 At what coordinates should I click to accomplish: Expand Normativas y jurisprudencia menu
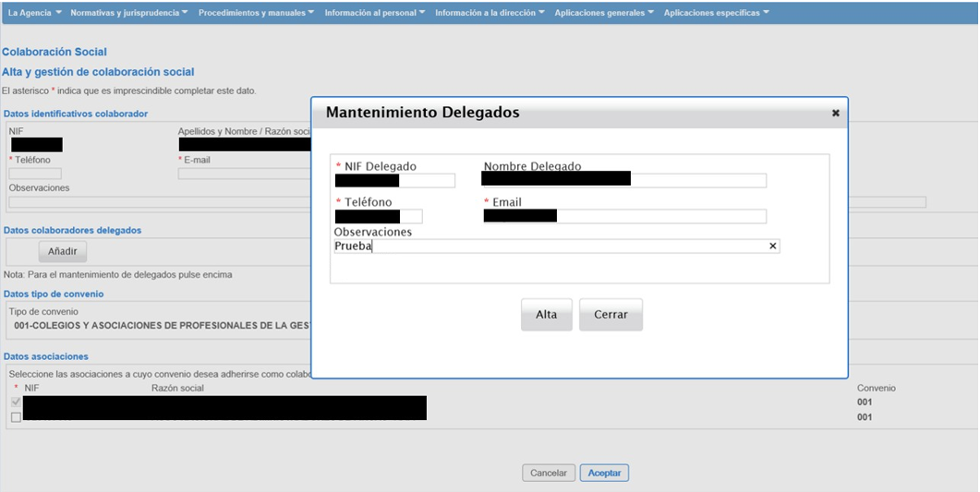point(128,13)
